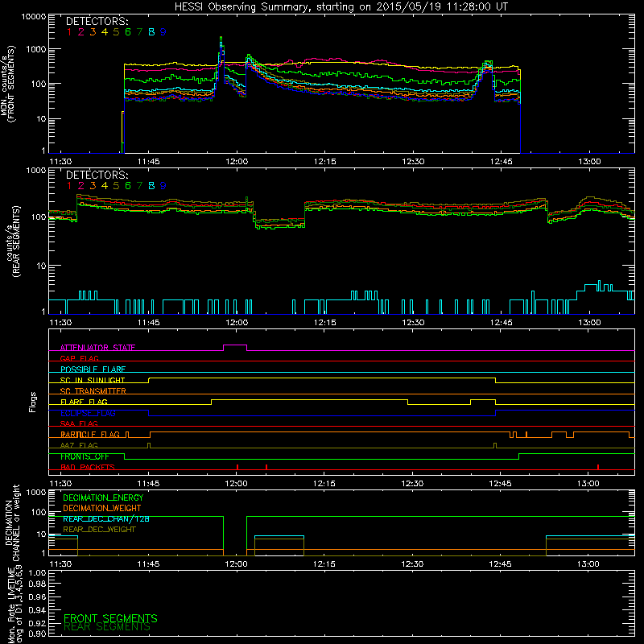Click yellow detector 4 in rear segments legend
The width and height of the screenshot is (644, 644).
click(x=105, y=186)
